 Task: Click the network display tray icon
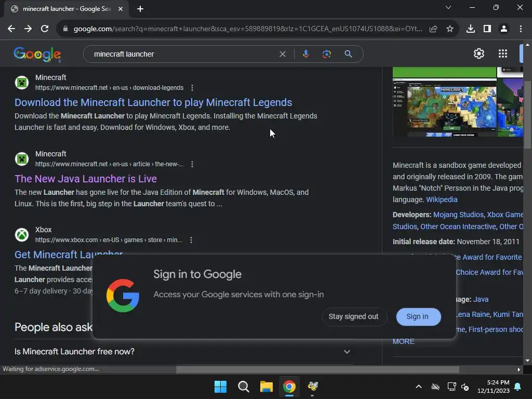[451, 387]
